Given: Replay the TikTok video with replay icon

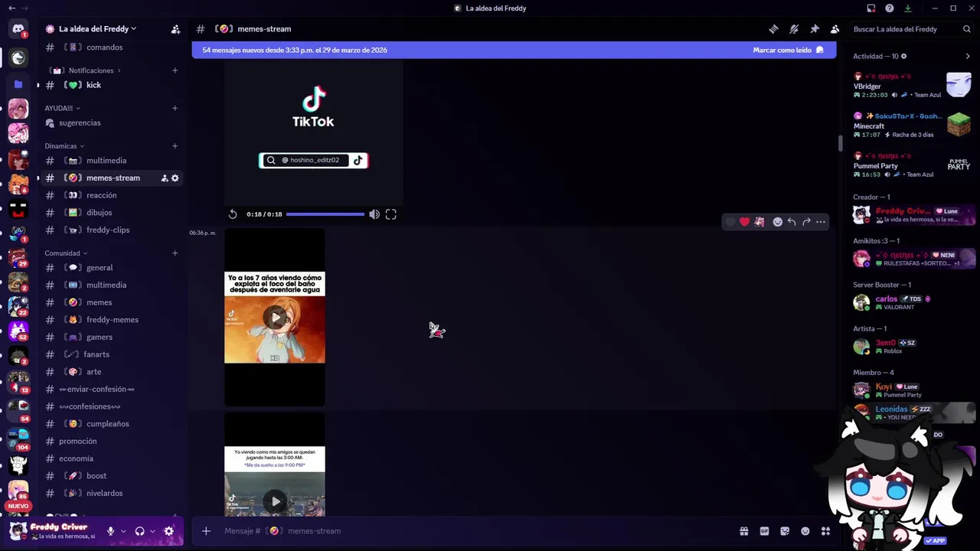Looking at the screenshot, I should [x=233, y=214].
